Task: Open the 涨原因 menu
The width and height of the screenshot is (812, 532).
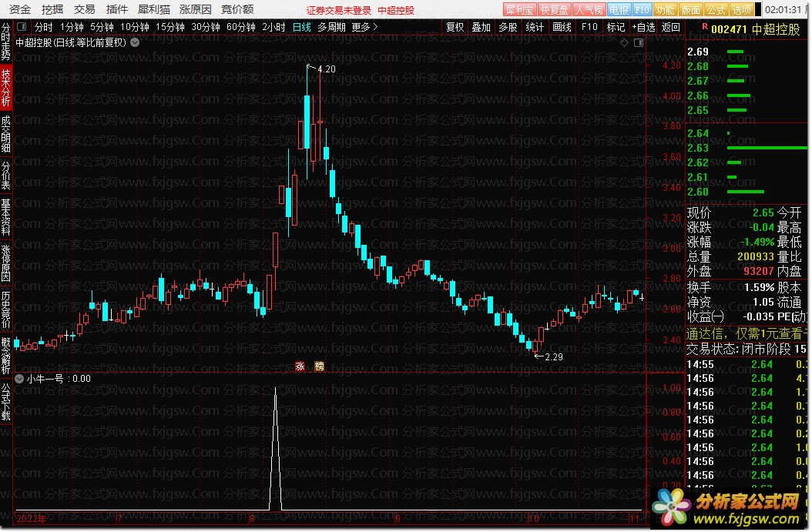Action: coord(195,9)
